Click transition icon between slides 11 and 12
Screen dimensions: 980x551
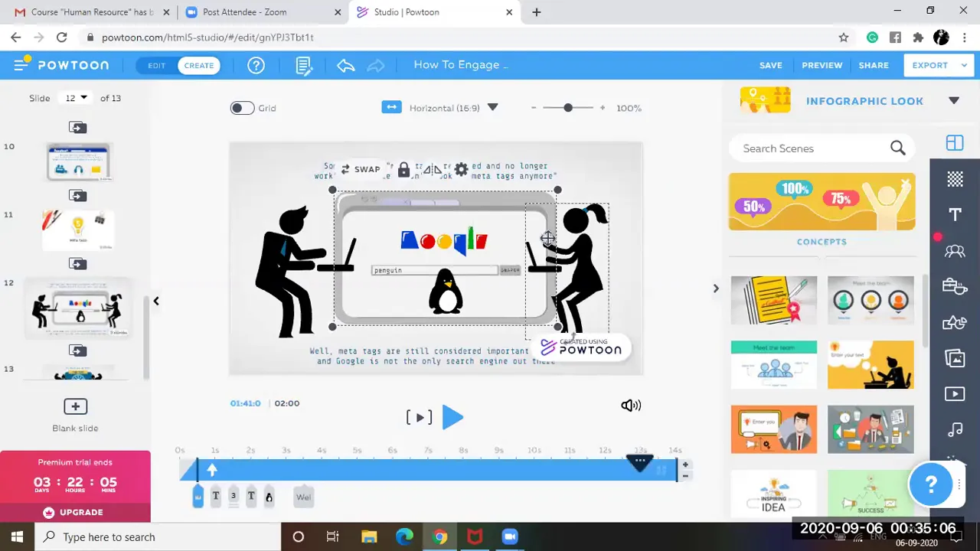(x=77, y=264)
